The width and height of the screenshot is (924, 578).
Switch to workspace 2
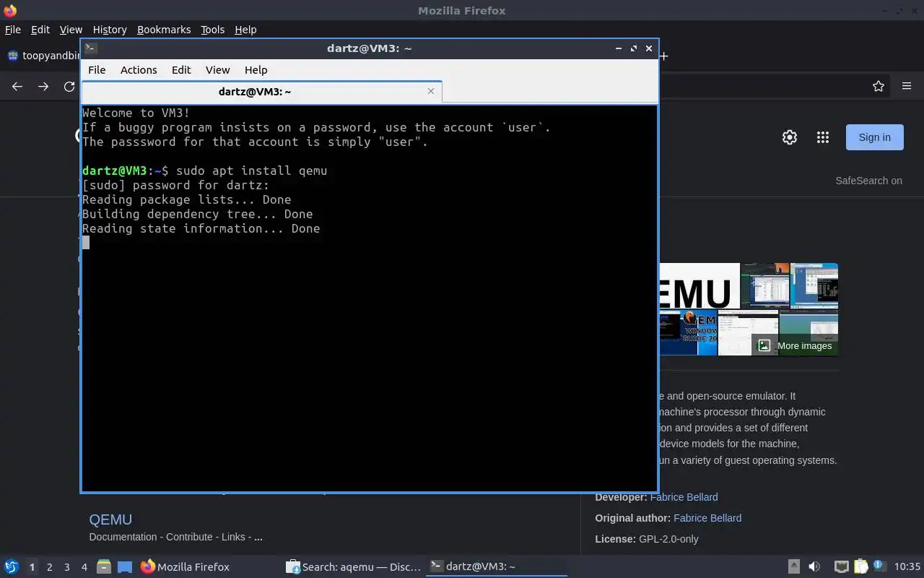[49, 567]
